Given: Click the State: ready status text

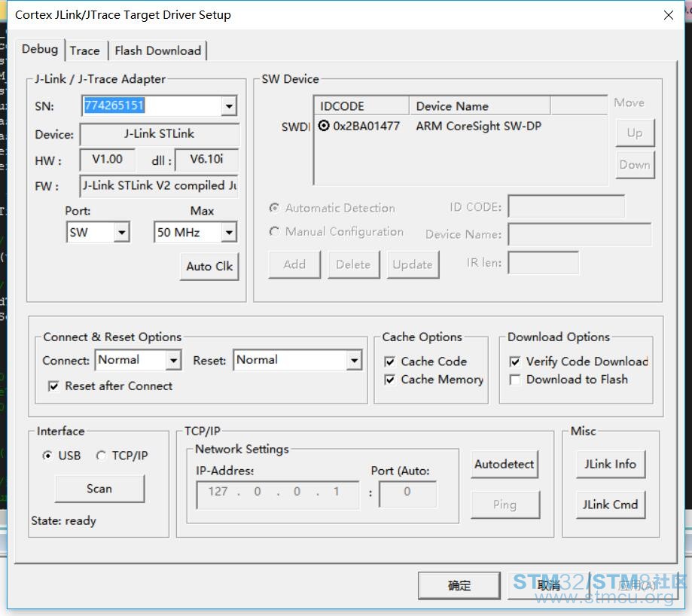Looking at the screenshot, I should (x=63, y=521).
